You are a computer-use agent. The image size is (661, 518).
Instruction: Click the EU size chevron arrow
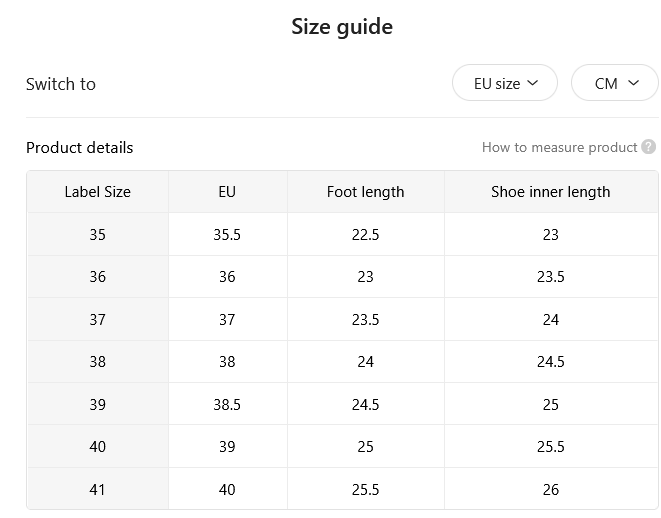533,83
